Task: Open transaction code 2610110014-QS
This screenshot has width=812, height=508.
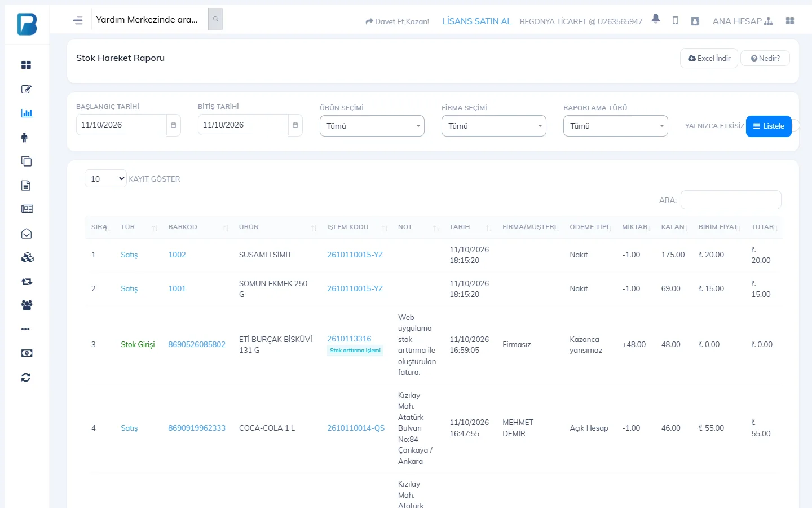Action: pyautogui.click(x=356, y=428)
